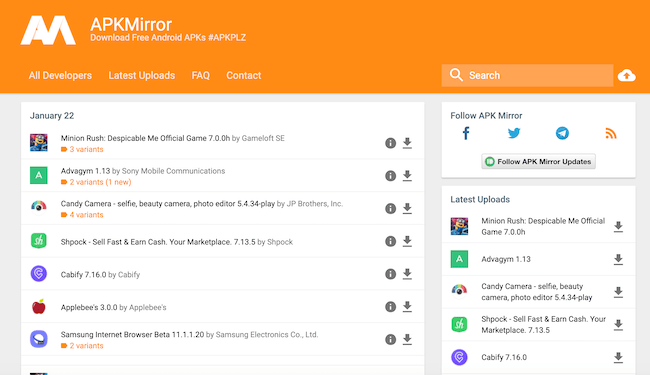Download Cabify from the January 22 list
The height and width of the screenshot is (375, 650).
pos(407,274)
